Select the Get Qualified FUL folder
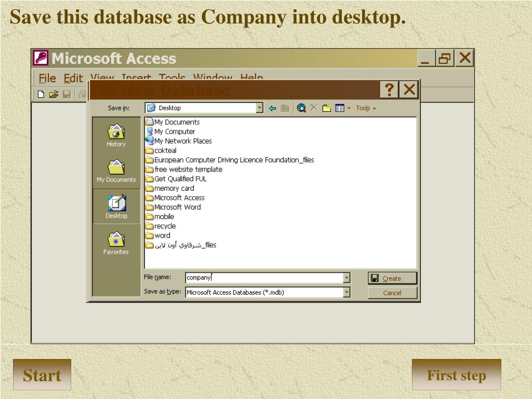The image size is (532, 399). click(176, 179)
